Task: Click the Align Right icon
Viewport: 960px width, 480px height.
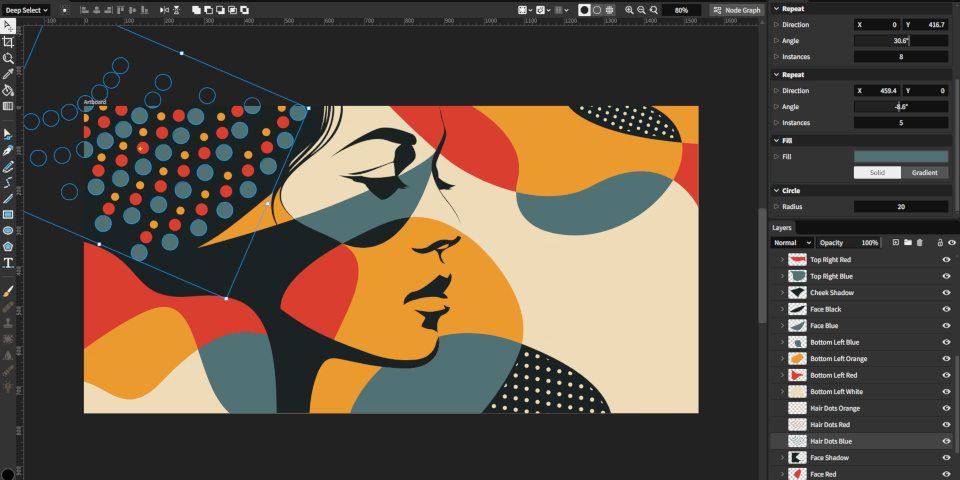Action: coord(107,10)
